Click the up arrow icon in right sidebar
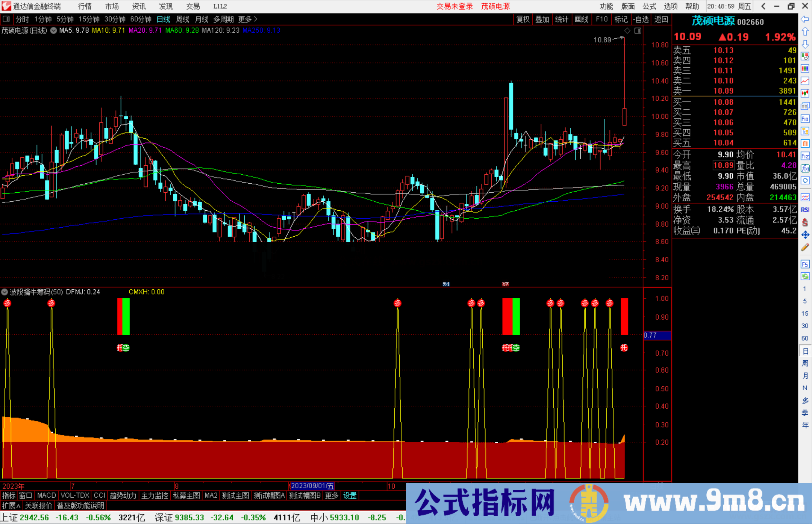Screen dimensions: 812x524 805,32
